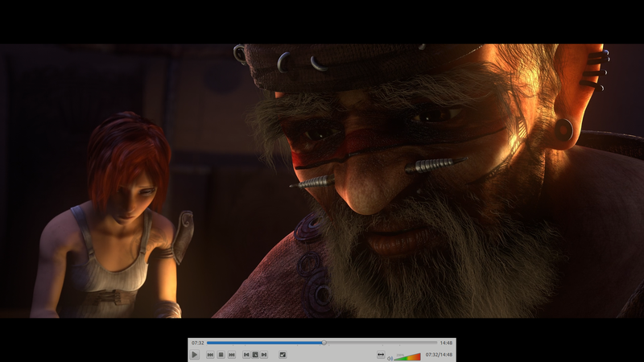Stop playback with the square Stop button

(x=221, y=355)
